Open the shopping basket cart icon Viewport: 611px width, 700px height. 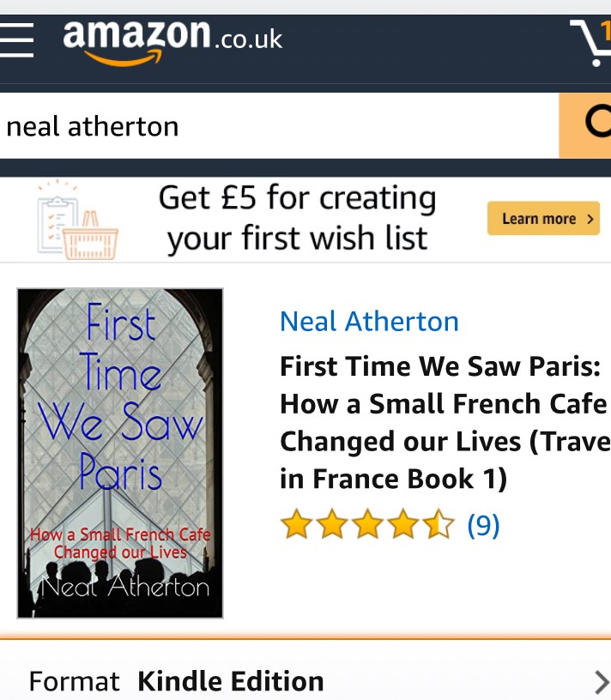(x=591, y=42)
